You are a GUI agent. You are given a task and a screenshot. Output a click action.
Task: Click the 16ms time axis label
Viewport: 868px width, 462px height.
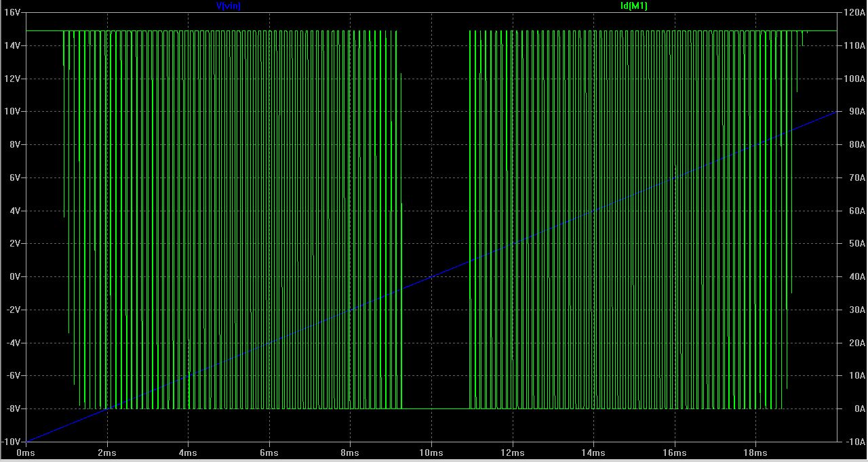tap(675, 453)
